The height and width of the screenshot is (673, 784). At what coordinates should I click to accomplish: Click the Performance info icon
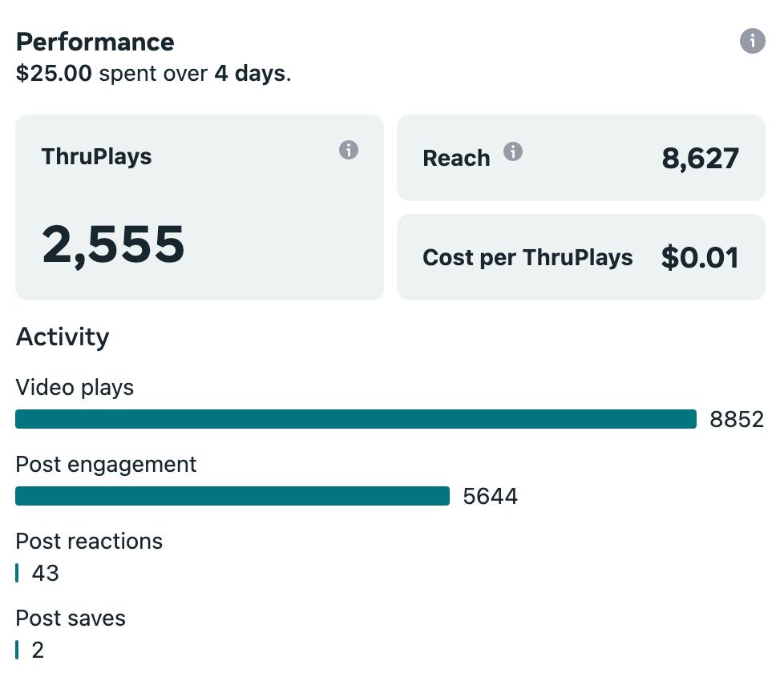pos(752,41)
